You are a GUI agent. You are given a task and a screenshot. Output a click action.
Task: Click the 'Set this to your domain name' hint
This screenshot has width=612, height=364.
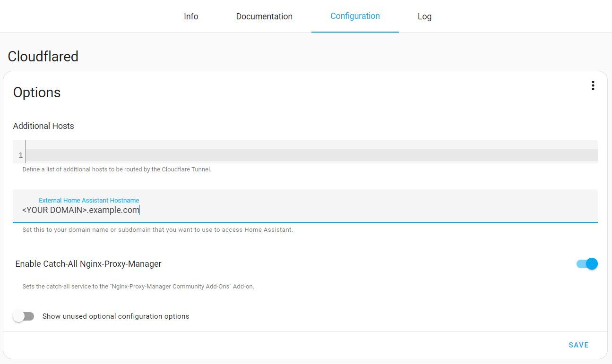(158, 230)
